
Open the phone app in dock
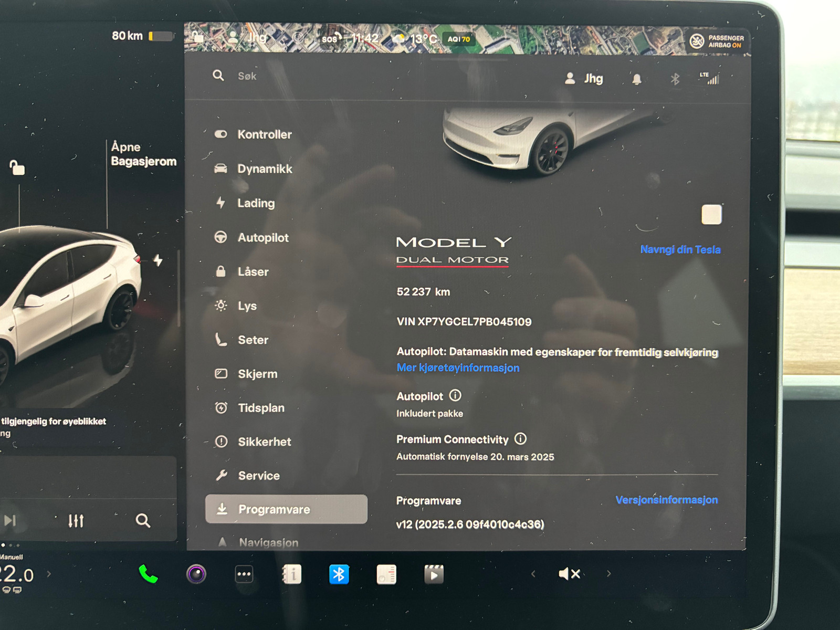148,574
